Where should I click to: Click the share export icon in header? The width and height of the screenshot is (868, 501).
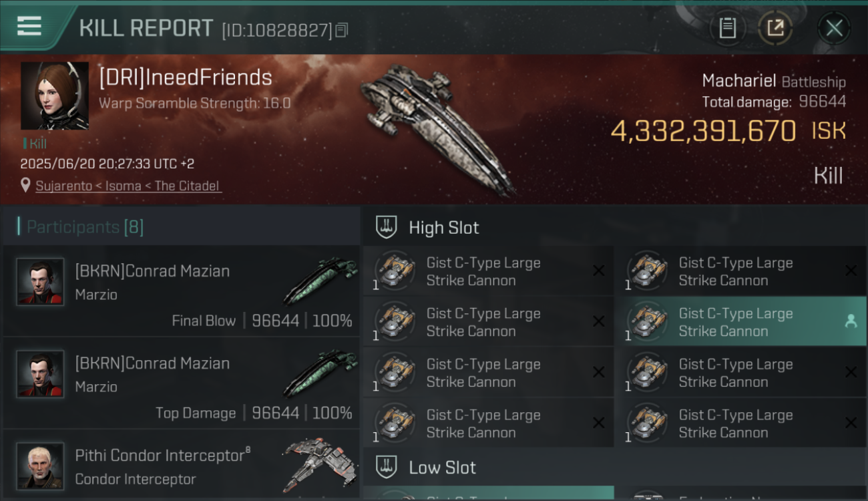tap(775, 28)
